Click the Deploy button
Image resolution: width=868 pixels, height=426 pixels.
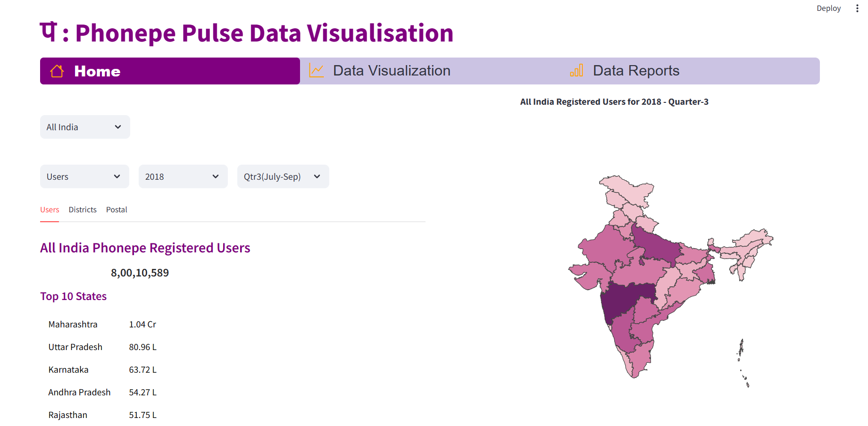(x=828, y=8)
